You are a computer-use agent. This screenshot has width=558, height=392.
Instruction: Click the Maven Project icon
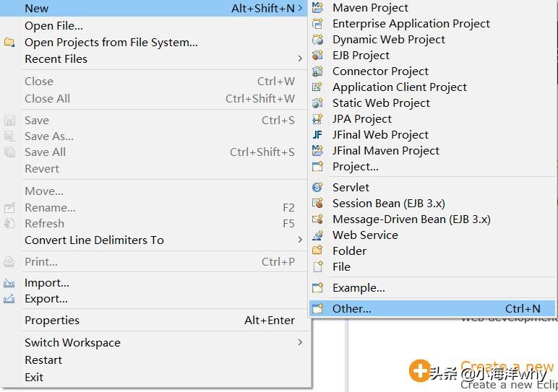[317, 7]
